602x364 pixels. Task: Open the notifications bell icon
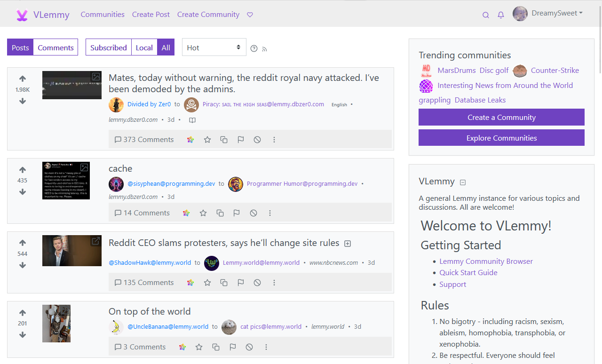tap(501, 15)
